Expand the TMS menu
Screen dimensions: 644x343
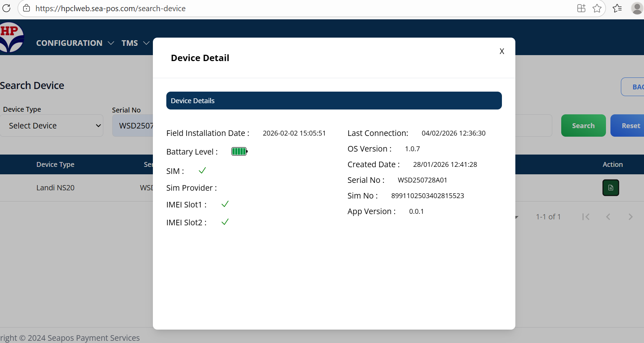pyautogui.click(x=135, y=43)
